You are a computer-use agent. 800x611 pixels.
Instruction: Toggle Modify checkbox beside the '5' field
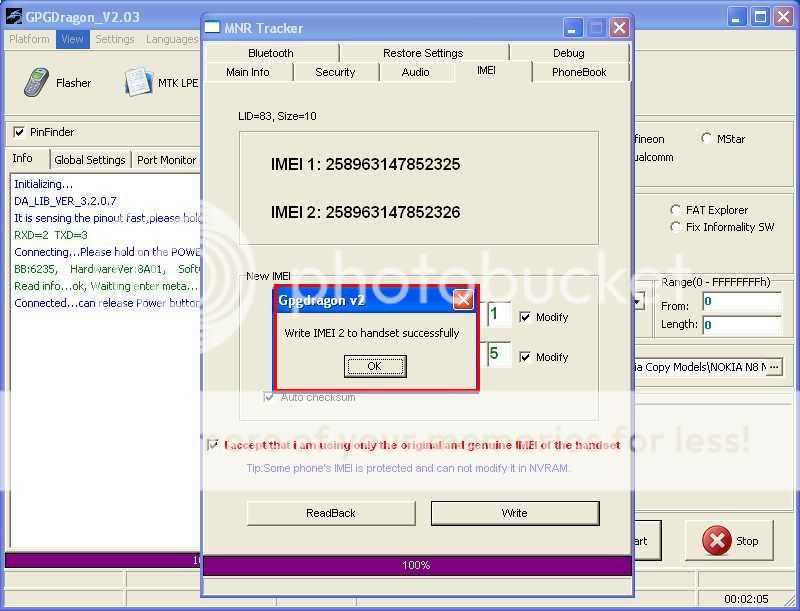(524, 357)
